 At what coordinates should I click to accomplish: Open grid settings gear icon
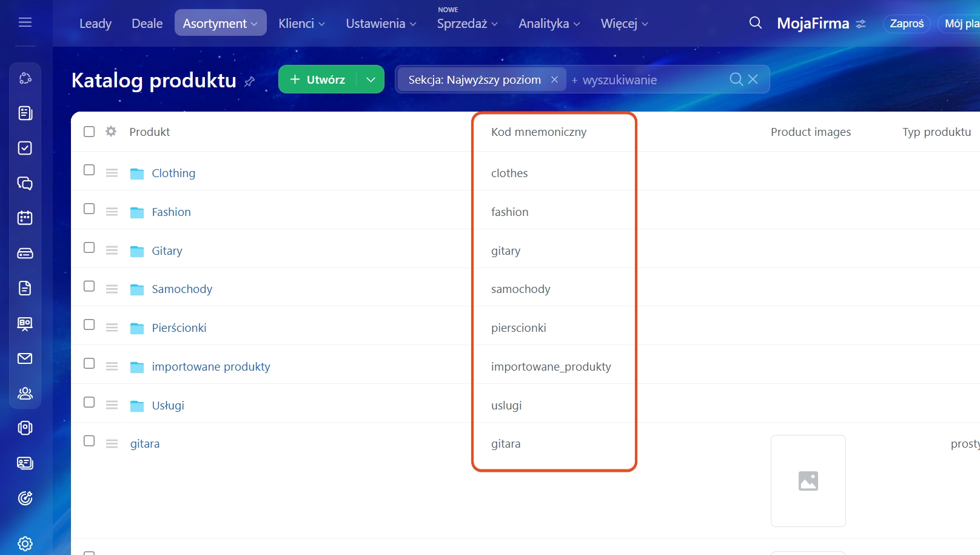[x=111, y=131]
